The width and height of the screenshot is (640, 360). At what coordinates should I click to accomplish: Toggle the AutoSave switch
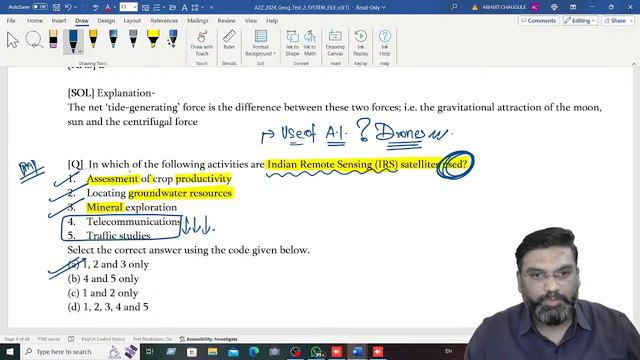(40, 7)
